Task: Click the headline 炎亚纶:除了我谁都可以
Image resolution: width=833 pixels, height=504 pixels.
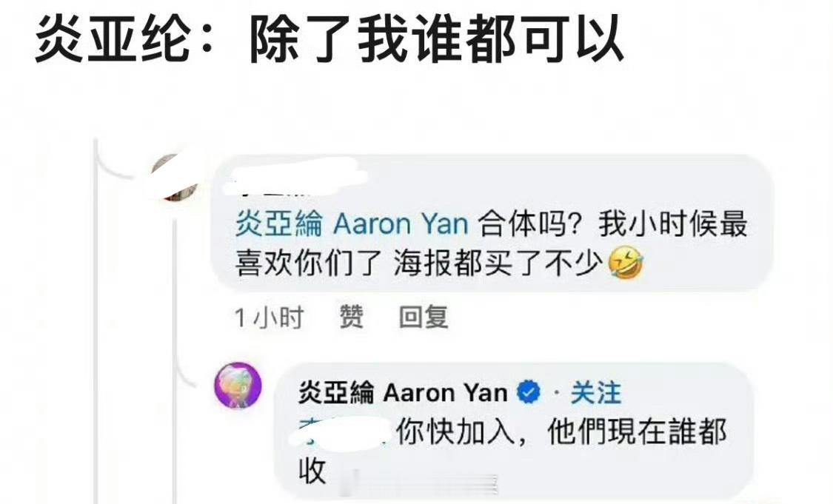Action: point(329,40)
